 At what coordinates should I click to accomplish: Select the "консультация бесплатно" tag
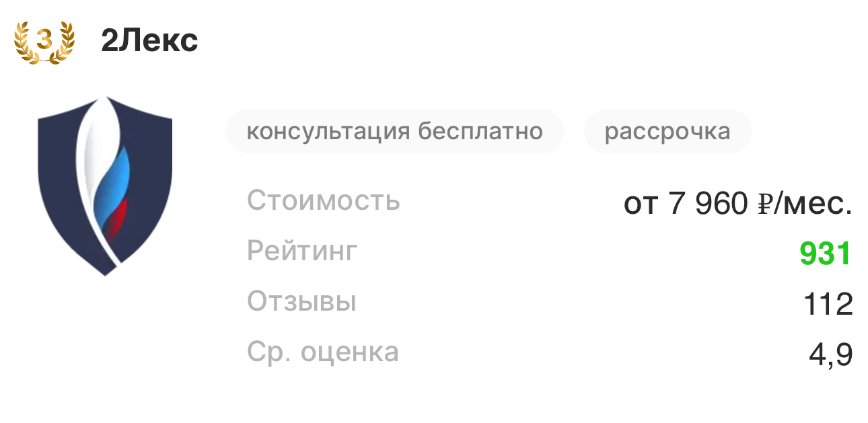tap(394, 131)
